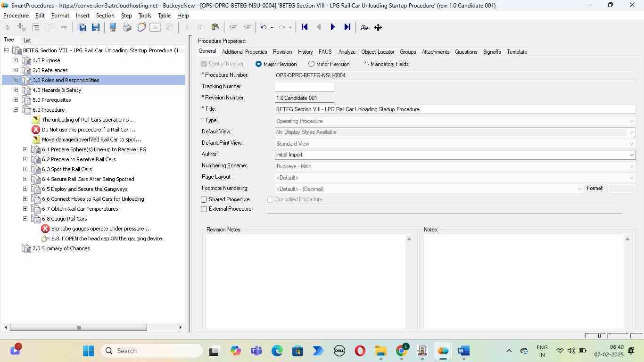The image size is (644, 362).
Task: Switch to the Object Locator tab
Action: coord(378,52)
